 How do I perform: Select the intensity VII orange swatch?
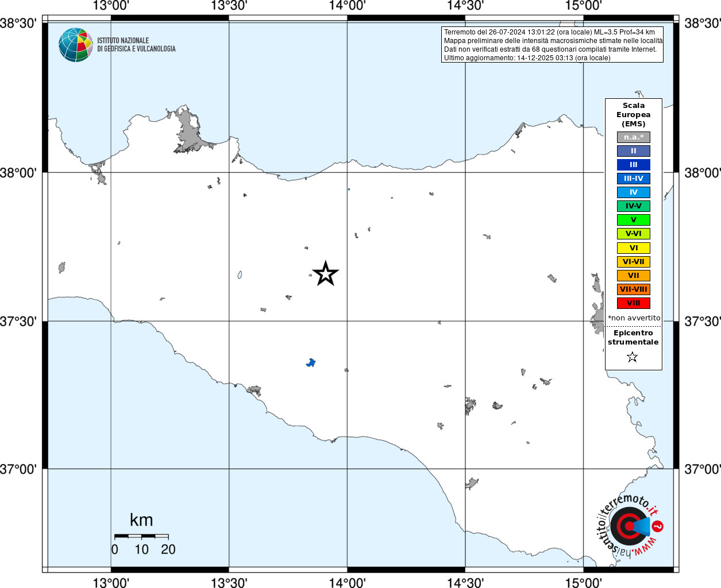click(x=634, y=276)
